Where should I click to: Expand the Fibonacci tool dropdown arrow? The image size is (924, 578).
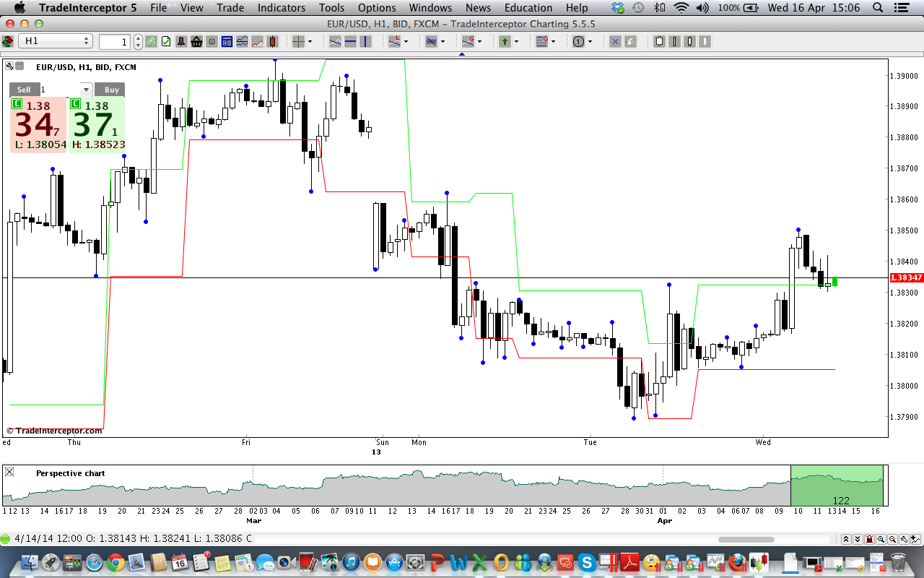coord(554,41)
